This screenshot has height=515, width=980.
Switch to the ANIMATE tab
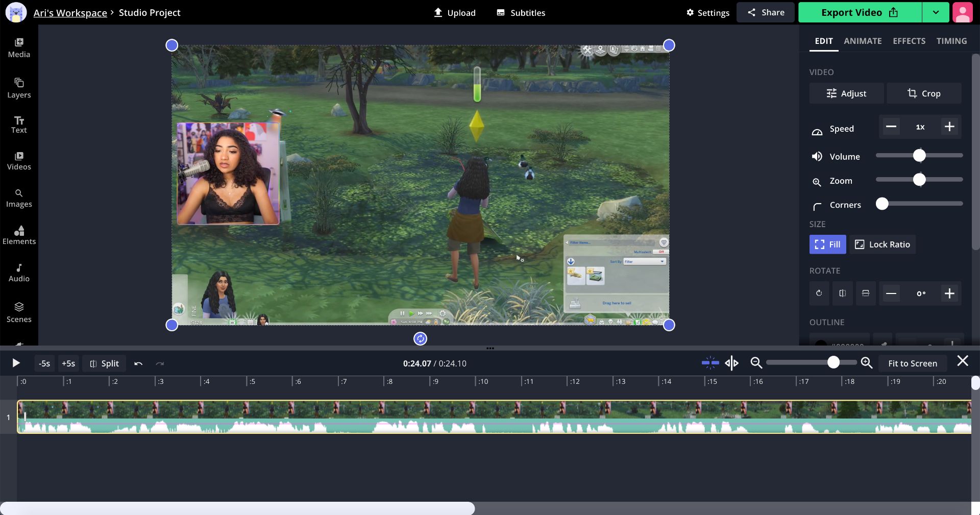(x=863, y=41)
